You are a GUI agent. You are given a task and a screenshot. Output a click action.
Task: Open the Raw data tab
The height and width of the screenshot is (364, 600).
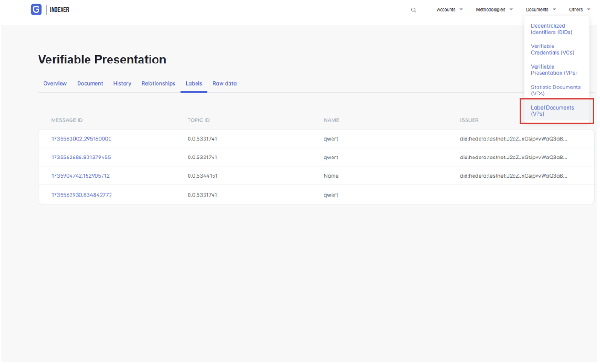[224, 84]
